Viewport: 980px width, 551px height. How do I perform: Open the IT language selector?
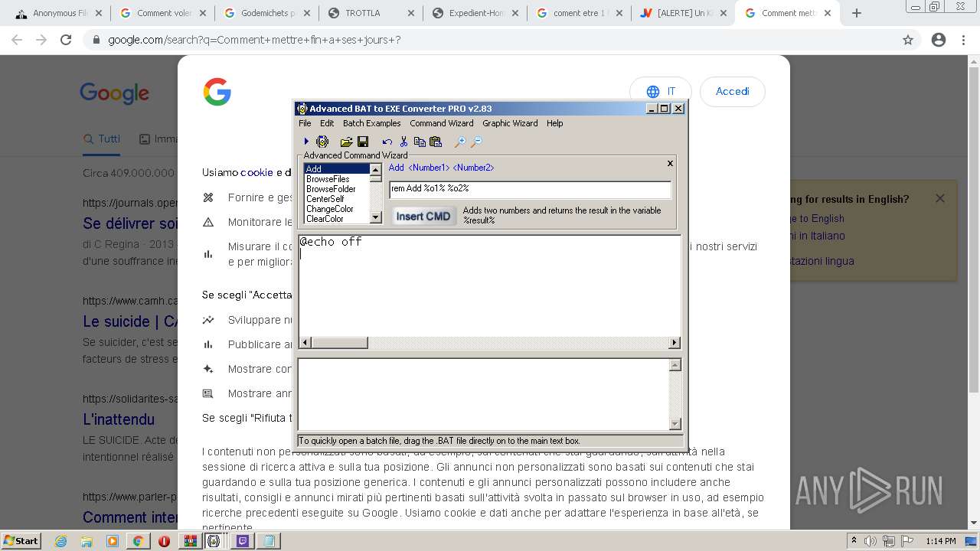[x=660, y=91]
